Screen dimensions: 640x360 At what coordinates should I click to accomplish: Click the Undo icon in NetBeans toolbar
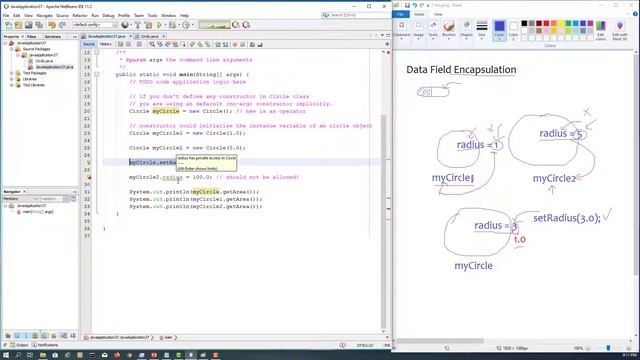(52, 25)
